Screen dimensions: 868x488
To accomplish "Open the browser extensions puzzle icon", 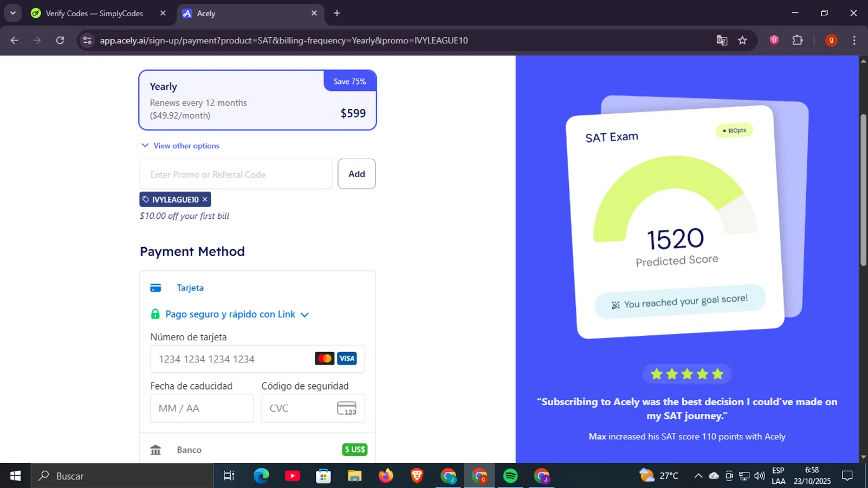I will [797, 40].
